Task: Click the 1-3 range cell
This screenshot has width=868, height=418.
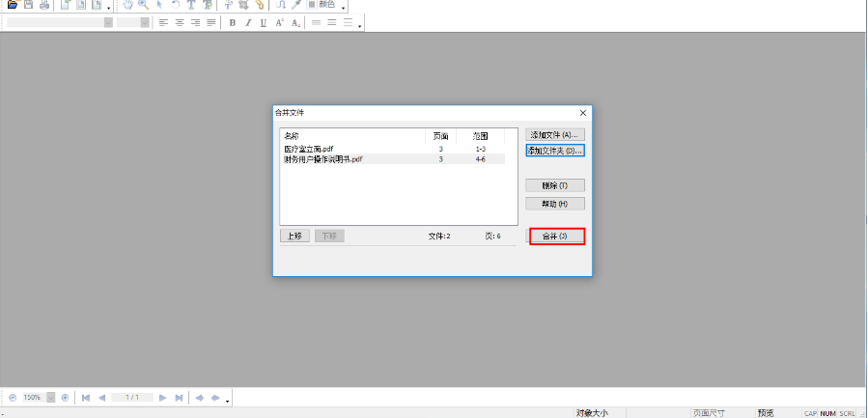Action: coord(480,149)
